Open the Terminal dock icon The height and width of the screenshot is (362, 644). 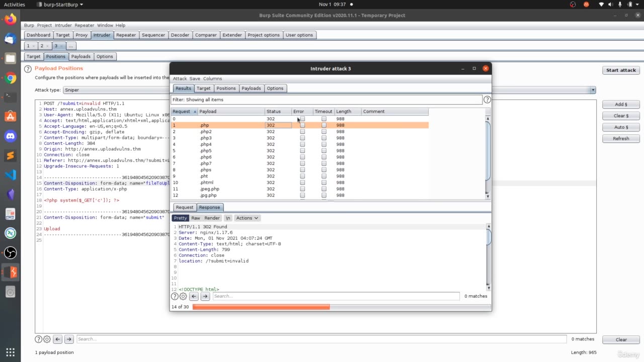point(10,97)
